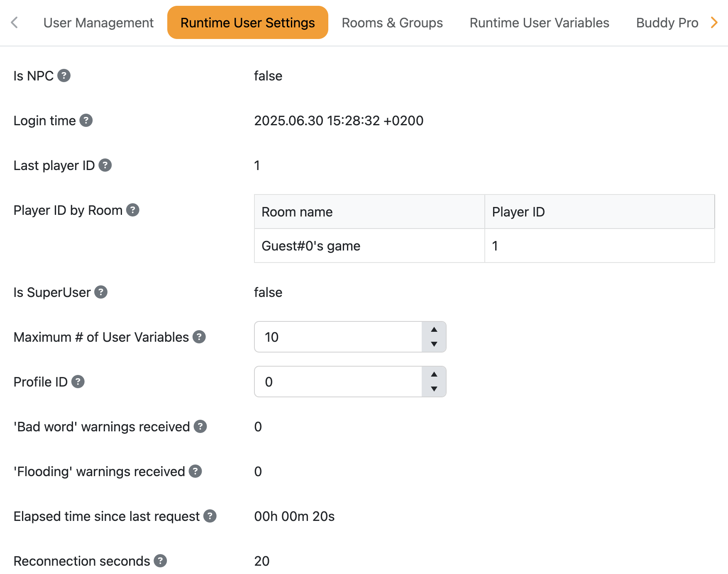This screenshot has height=574, width=728.
Task: Open help for the 'Is NPC' setting
Action: click(64, 75)
